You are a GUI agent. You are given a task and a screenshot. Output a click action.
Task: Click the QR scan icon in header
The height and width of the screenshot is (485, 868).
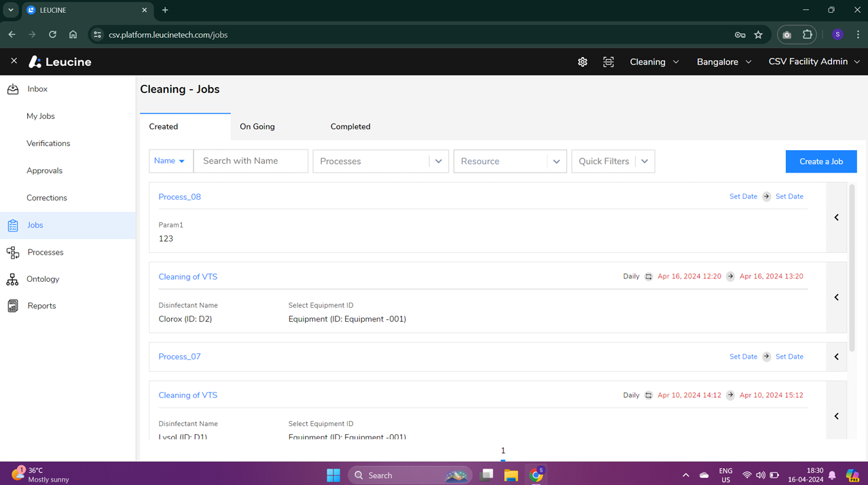[609, 62]
